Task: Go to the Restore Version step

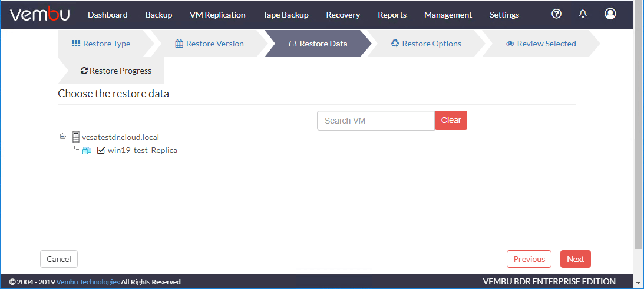Action: click(x=210, y=44)
